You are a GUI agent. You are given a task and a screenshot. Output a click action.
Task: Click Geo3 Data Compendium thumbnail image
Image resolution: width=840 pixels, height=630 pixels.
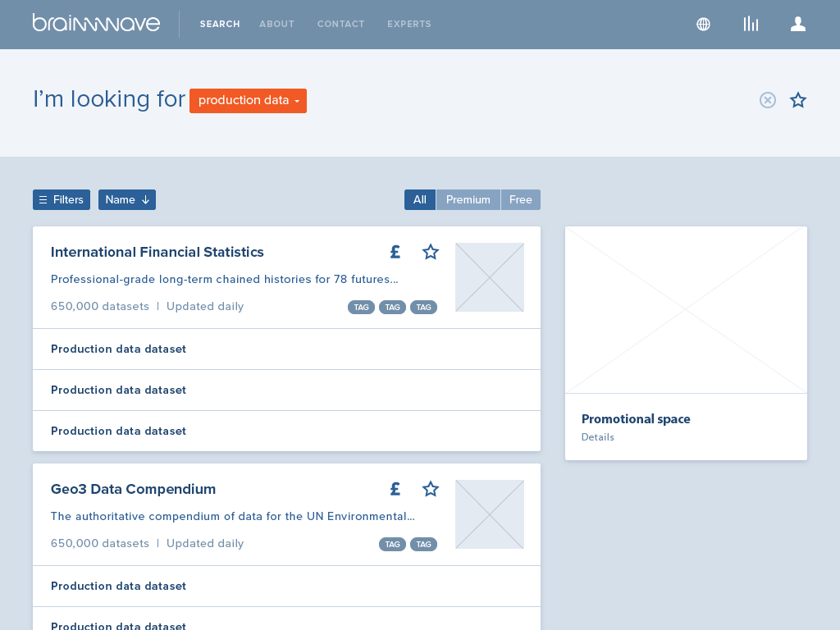click(x=490, y=514)
